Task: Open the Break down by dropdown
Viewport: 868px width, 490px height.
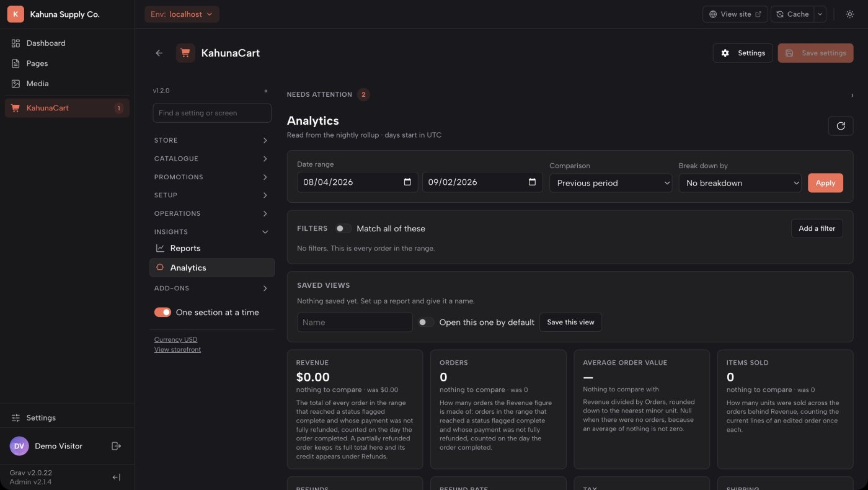Action: [x=740, y=183]
